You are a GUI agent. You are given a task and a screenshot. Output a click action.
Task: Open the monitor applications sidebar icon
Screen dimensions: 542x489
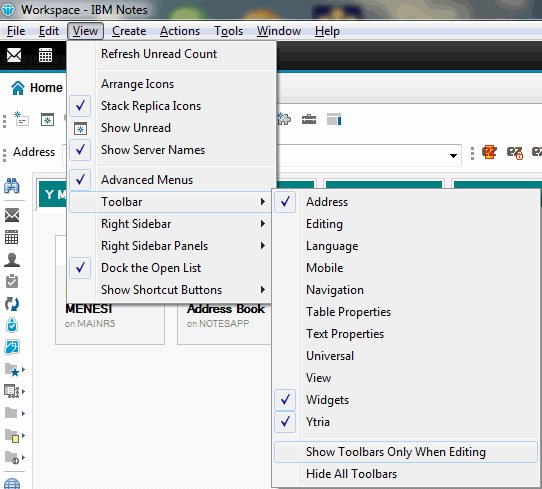pyautogui.click(x=12, y=391)
